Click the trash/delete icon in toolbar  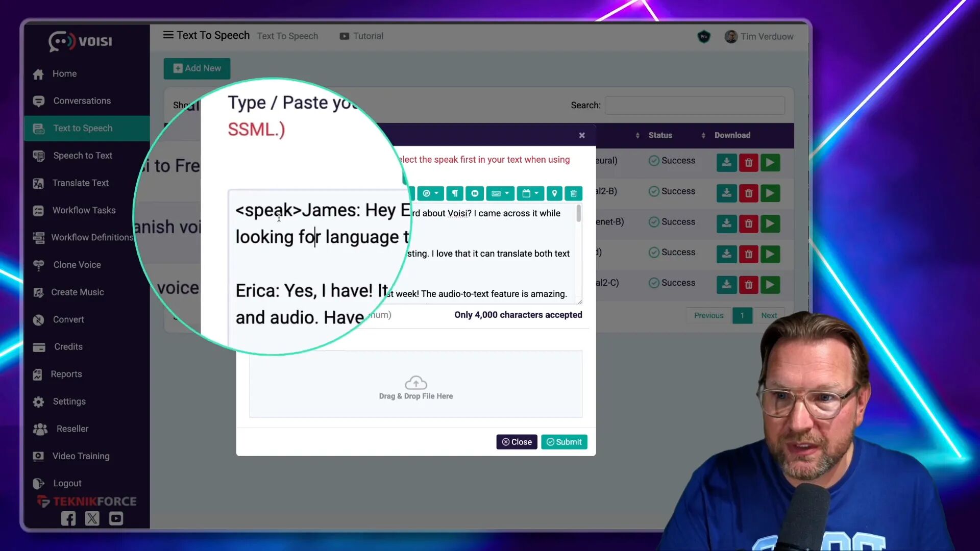pyautogui.click(x=574, y=194)
